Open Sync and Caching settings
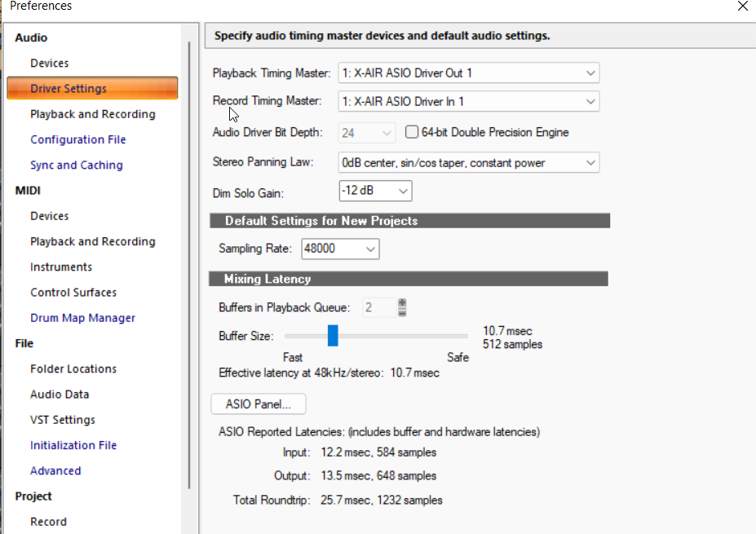The width and height of the screenshot is (756, 534). 76,165
